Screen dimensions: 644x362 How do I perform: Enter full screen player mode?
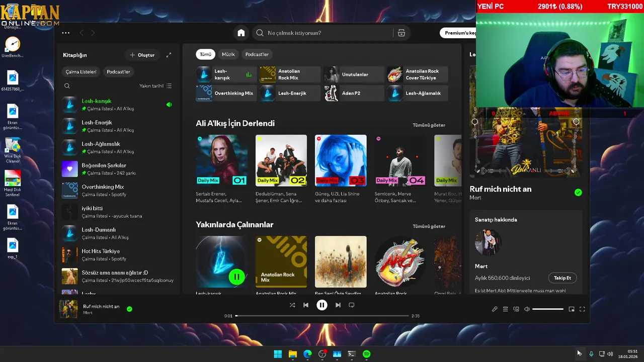(582, 309)
